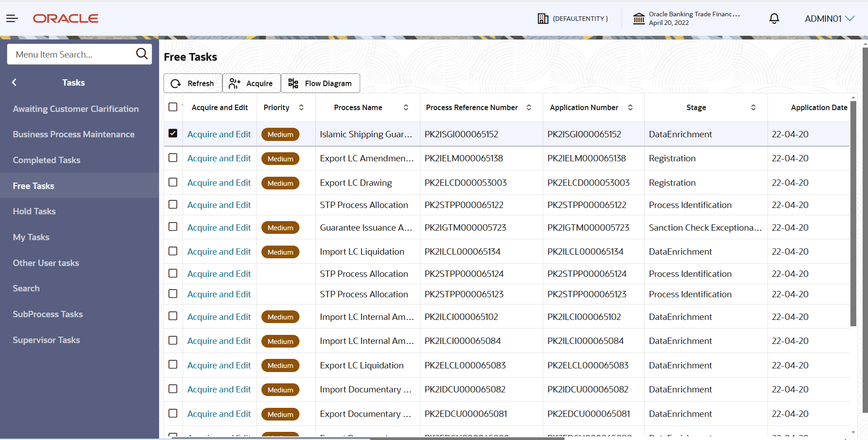Select the Export LC Drawing row checkbox
This screenshot has height=440, width=868.
173,182
